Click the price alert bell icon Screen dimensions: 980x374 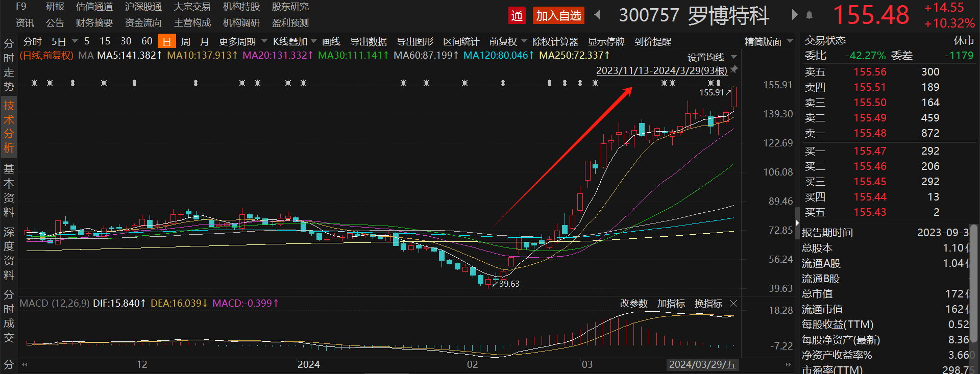click(x=809, y=15)
